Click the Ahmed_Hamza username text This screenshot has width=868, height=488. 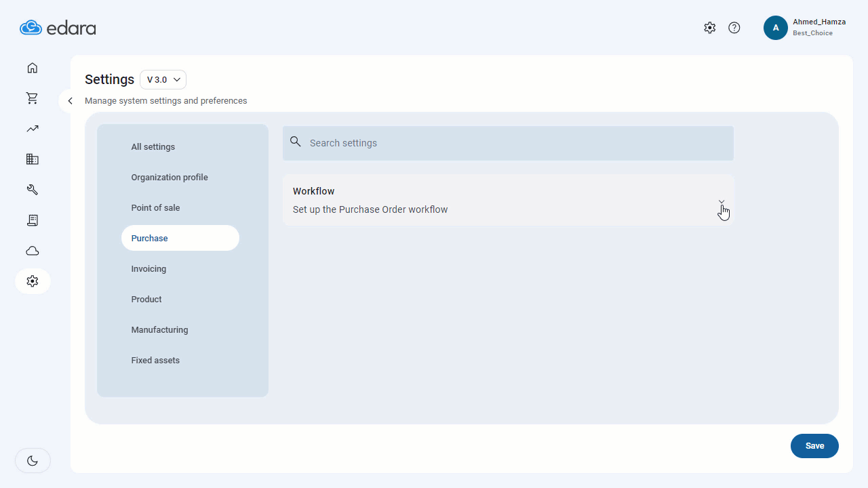click(819, 22)
